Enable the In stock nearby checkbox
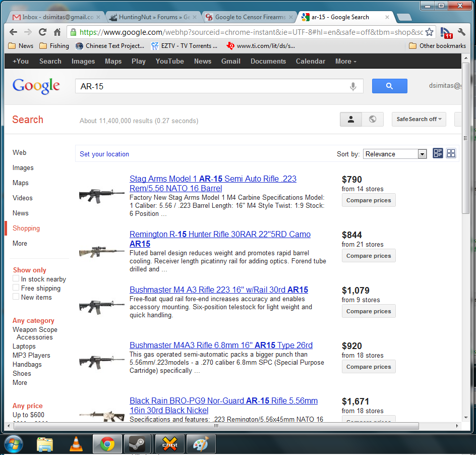The image size is (476, 455). pyautogui.click(x=16, y=278)
